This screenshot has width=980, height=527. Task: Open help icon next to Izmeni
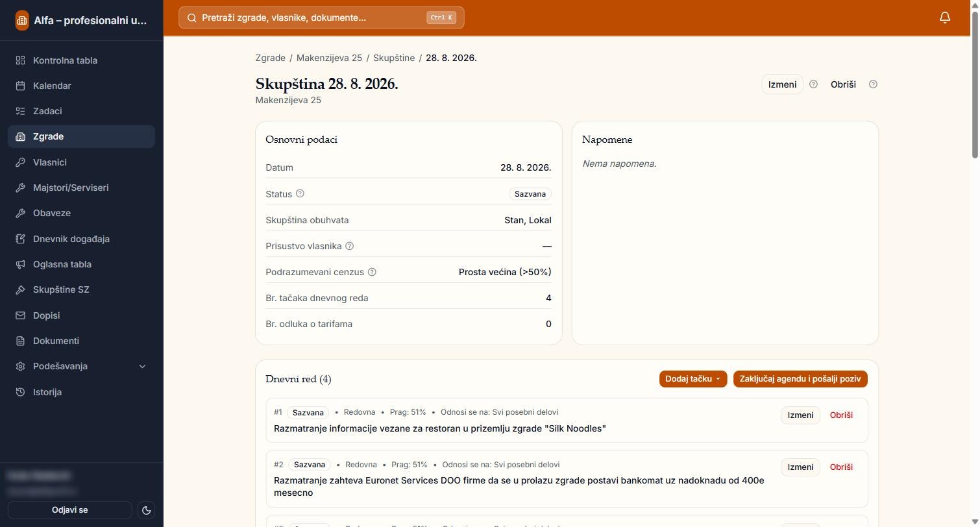[813, 84]
